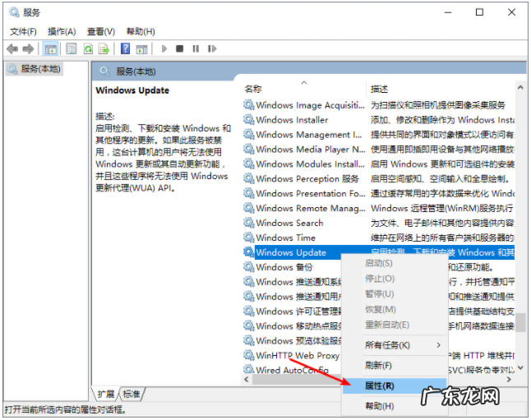
Task: Click the Back arrow toolbar icon
Action: coord(12,49)
